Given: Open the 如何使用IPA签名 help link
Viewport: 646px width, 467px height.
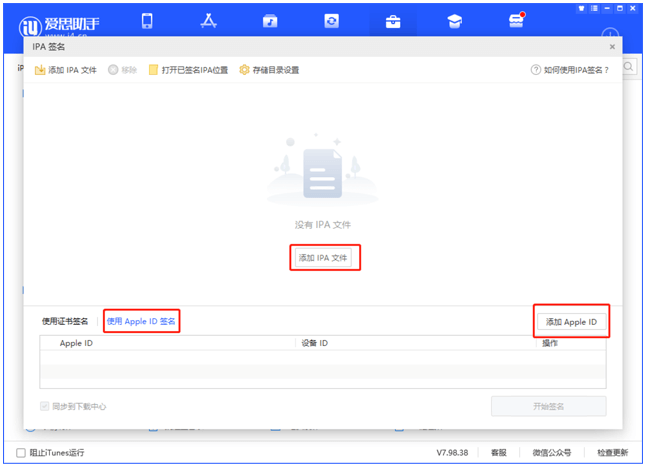Looking at the screenshot, I should coord(570,70).
